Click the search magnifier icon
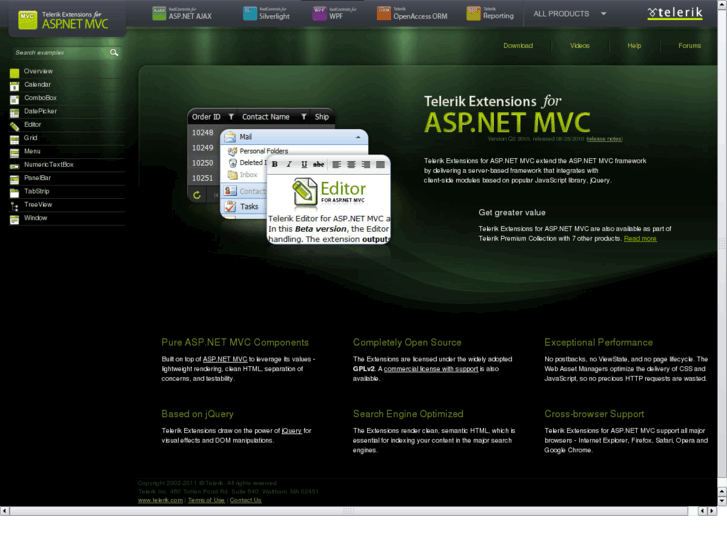The width and height of the screenshot is (727, 545). point(114,52)
